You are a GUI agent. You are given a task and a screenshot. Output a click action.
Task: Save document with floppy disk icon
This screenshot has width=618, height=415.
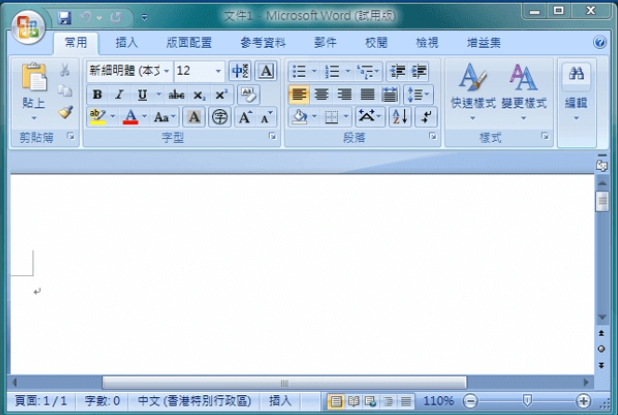coord(64,18)
